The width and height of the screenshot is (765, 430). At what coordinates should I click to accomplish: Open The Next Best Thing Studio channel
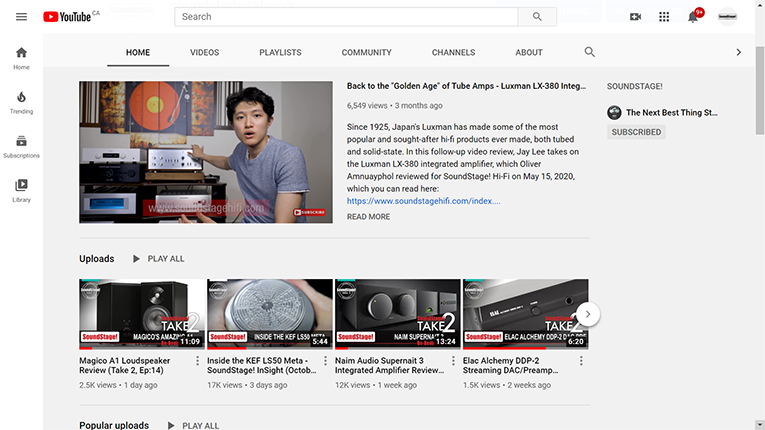tap(672, 113)
